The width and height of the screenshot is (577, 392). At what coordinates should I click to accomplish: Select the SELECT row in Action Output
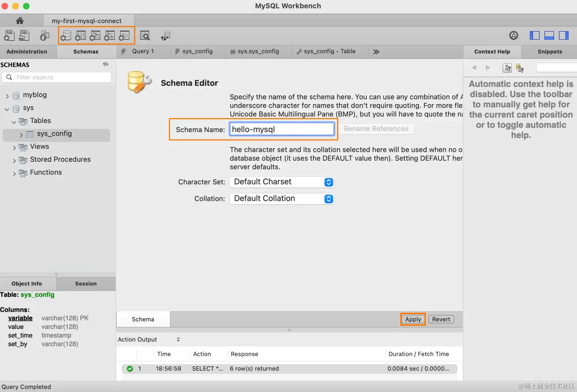289,369
